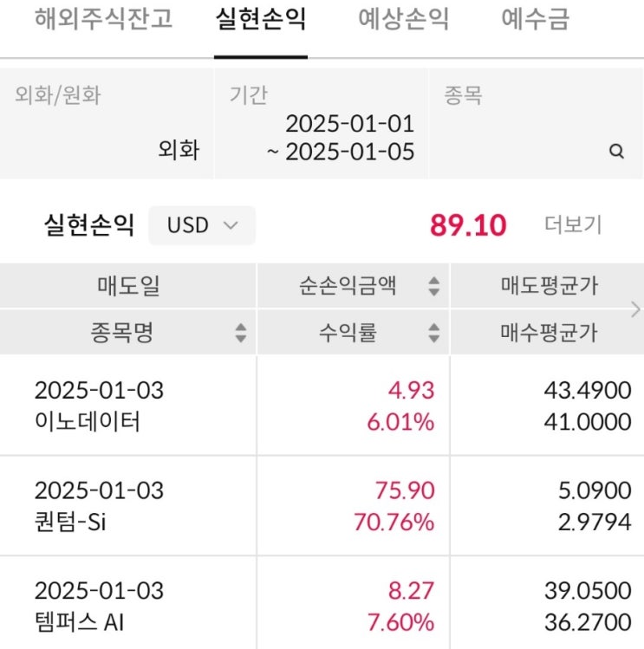Click the 매수평균가 column header
The height and width of the screenshot is (649, 644).
point(549,333)
